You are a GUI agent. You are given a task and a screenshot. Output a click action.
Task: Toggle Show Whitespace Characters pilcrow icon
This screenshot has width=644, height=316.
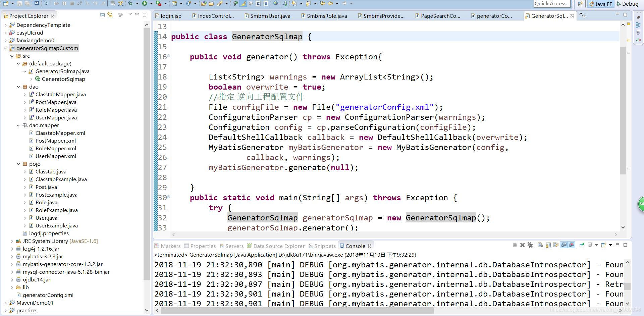click(266, 3)
